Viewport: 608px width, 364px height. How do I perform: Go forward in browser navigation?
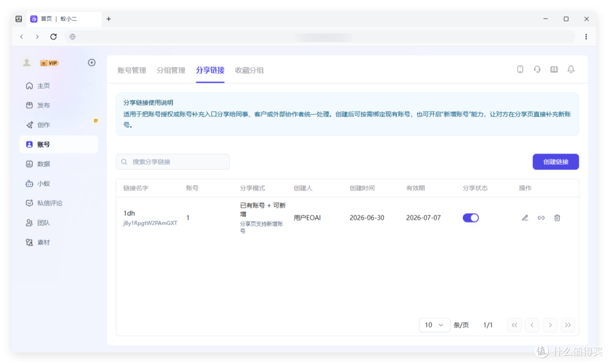pyautogui.click(x=37, y=37)
